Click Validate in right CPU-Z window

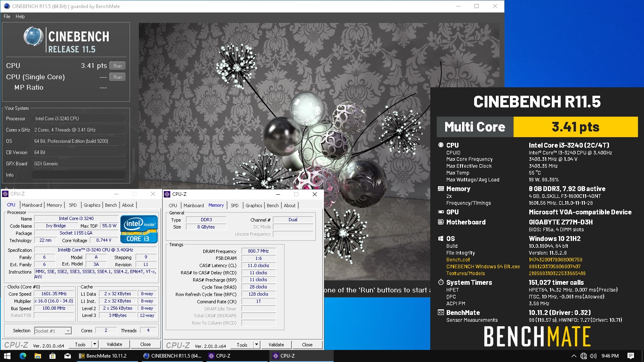276,345
